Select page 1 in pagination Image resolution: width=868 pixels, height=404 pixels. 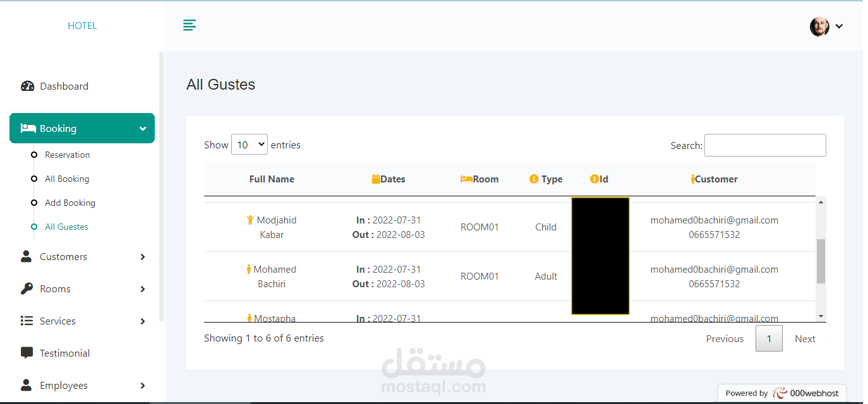pos(769,339)
